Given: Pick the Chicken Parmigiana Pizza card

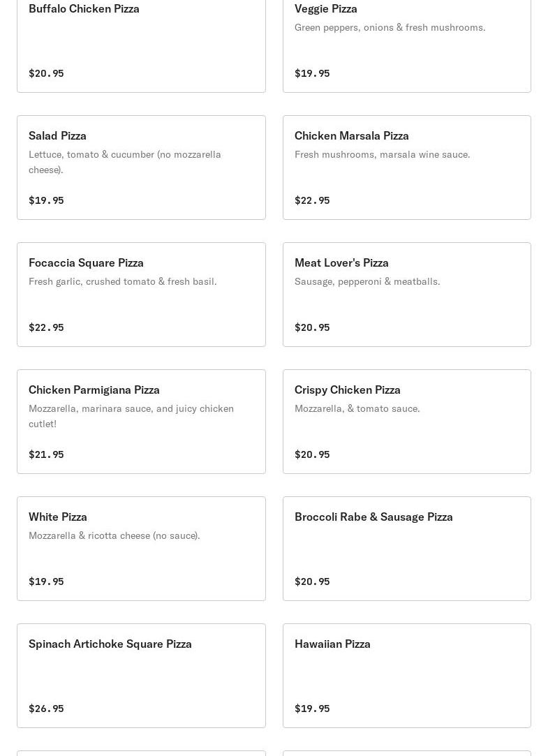Looking at the screenshot, I should tap(141, 422).
